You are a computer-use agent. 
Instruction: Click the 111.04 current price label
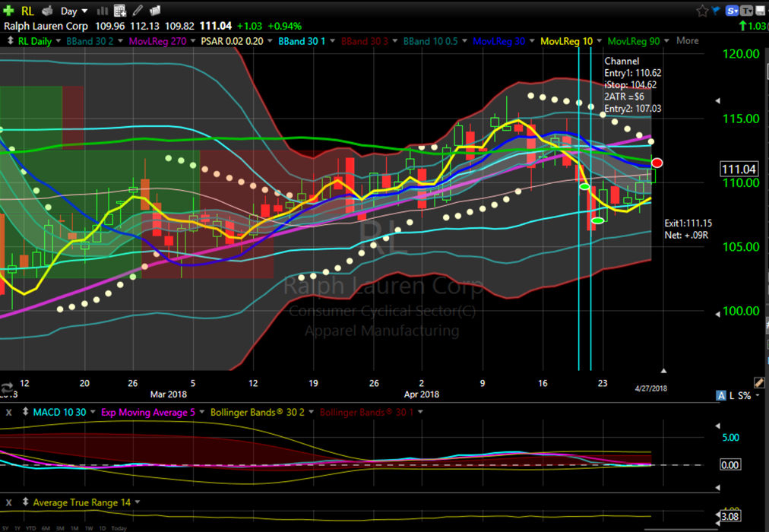(x=739, y=169)
